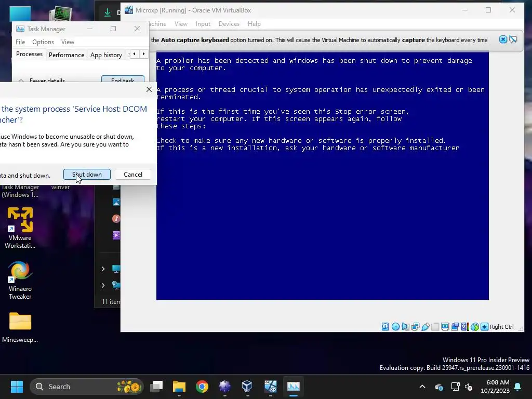Image resolution: width=532 pixels, height=399 pixels.
Task: Open VirtualBox View menu
Action: click(x=181, y=24)
